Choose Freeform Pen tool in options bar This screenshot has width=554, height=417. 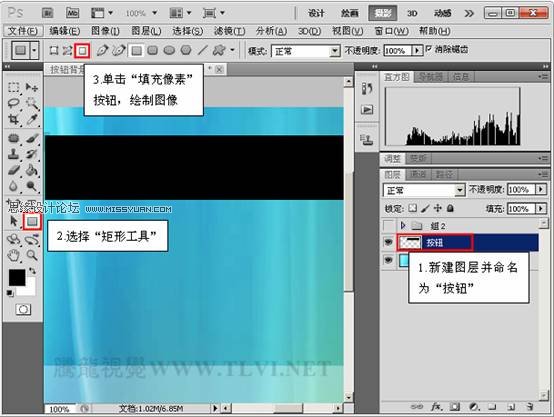[119, 50]
